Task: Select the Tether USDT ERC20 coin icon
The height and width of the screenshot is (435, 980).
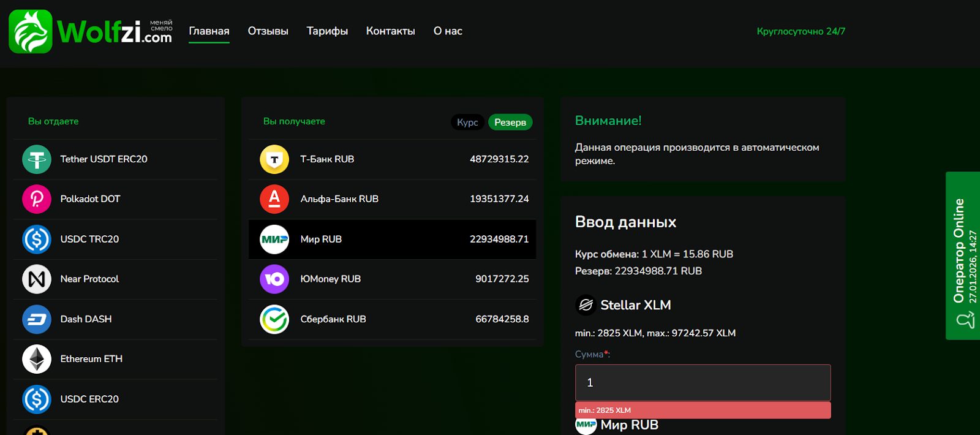Action: pyautogui.click(x=37, y=159)
